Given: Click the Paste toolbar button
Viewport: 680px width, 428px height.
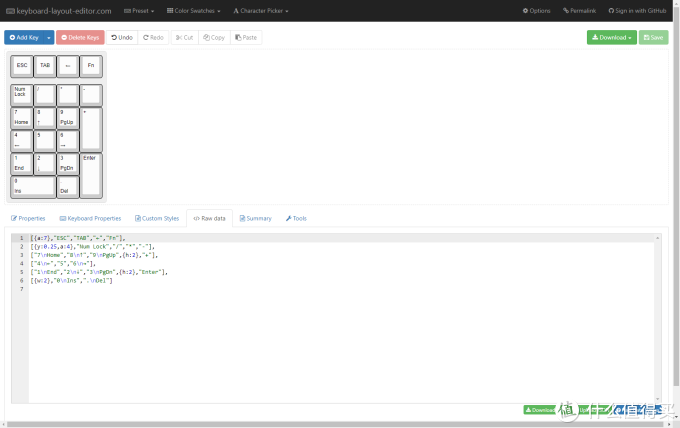Looking at the screenshot, I should 246,37.
